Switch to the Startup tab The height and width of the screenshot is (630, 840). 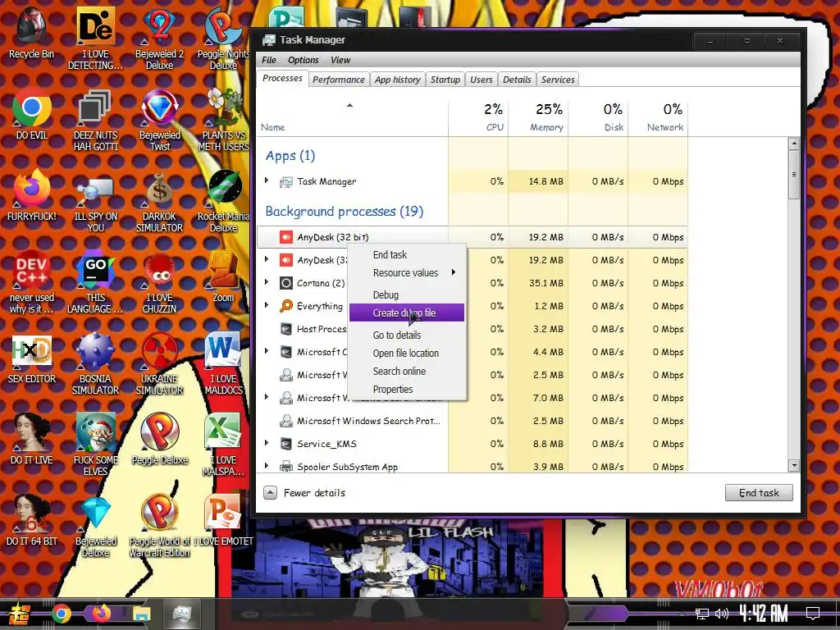[x=445, y=80]
